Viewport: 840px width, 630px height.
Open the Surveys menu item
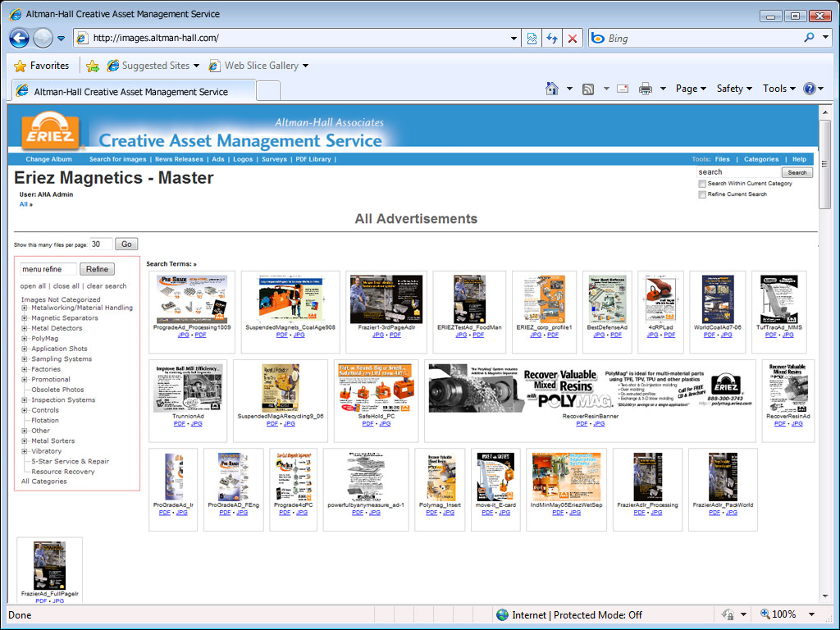coord(274,159)
